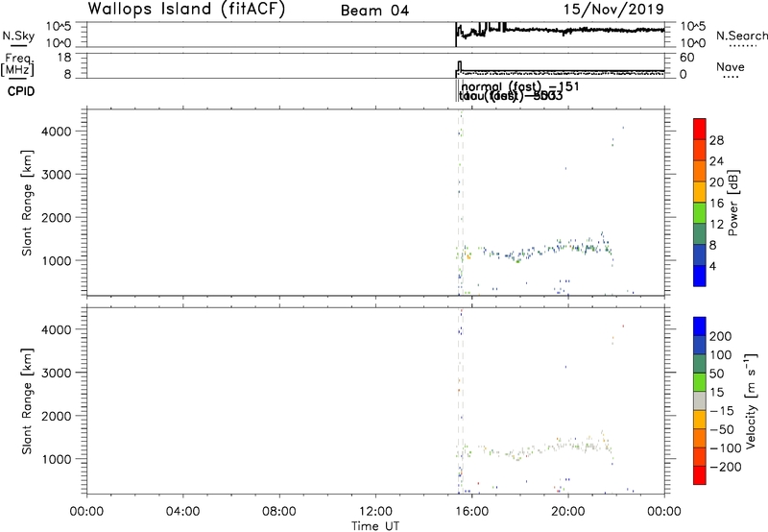Click the "4000" tick on the power panel
768x532 pixels.
click(x=57, y=132)
